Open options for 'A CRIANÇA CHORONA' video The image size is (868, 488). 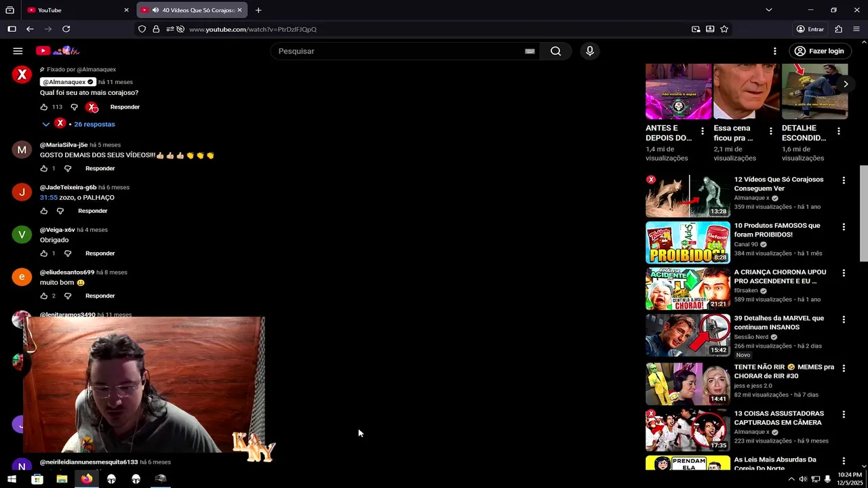(844, 272)
